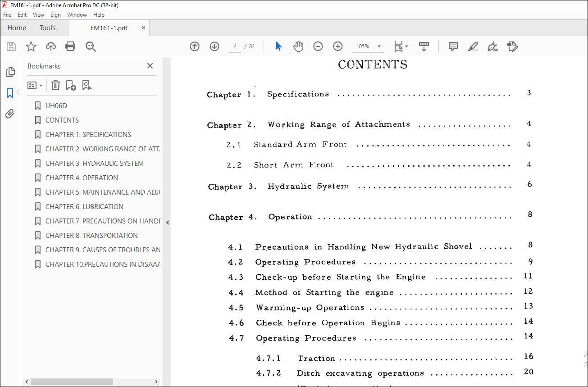Open the 105% zoom level dropdown
This screenshot has height=387, width=588.
379,46
